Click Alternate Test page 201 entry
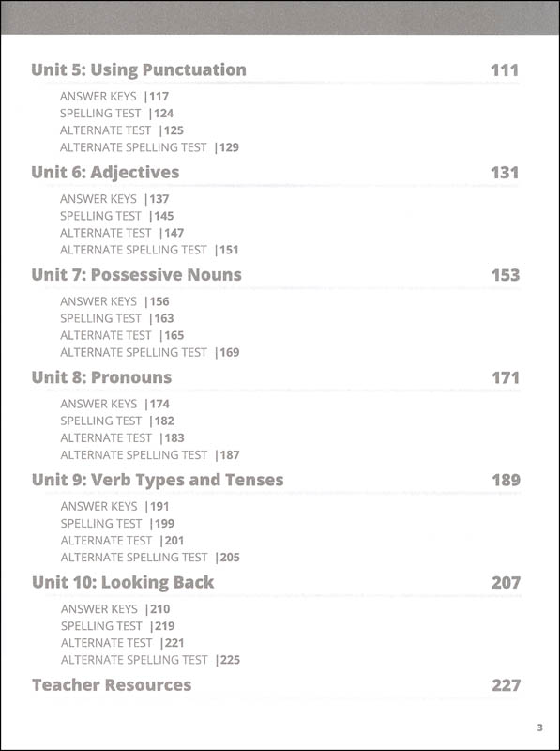Image resolution: width=560 pixels, height=751 pixels. (123, 541)
